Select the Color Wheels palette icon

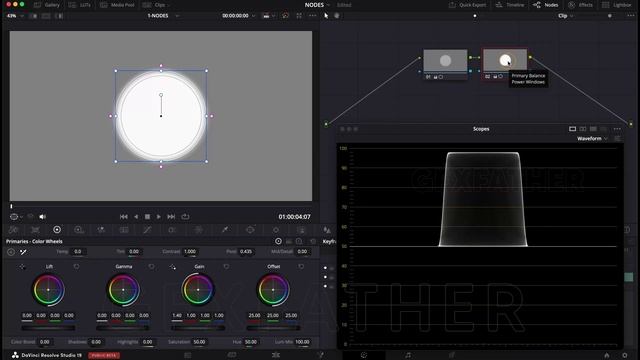pos(57,230)
